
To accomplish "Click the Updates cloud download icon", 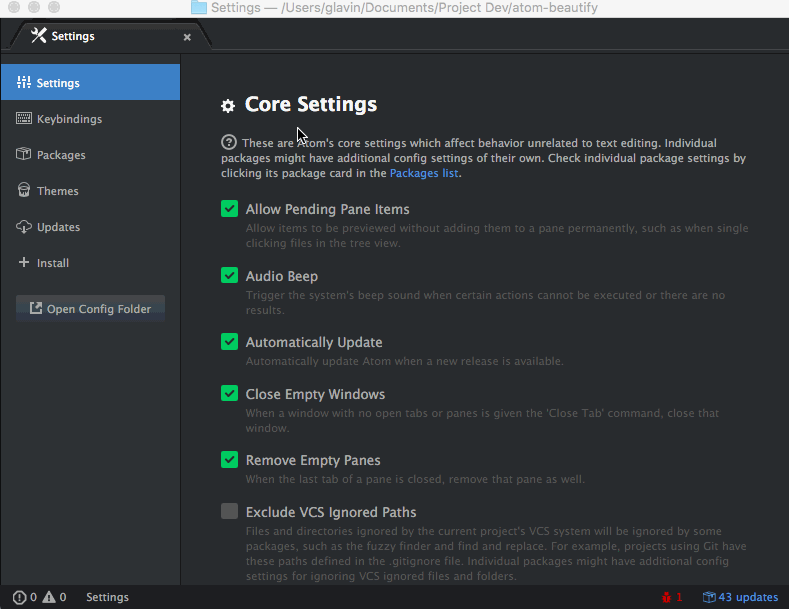I will [x=24, y=226].
